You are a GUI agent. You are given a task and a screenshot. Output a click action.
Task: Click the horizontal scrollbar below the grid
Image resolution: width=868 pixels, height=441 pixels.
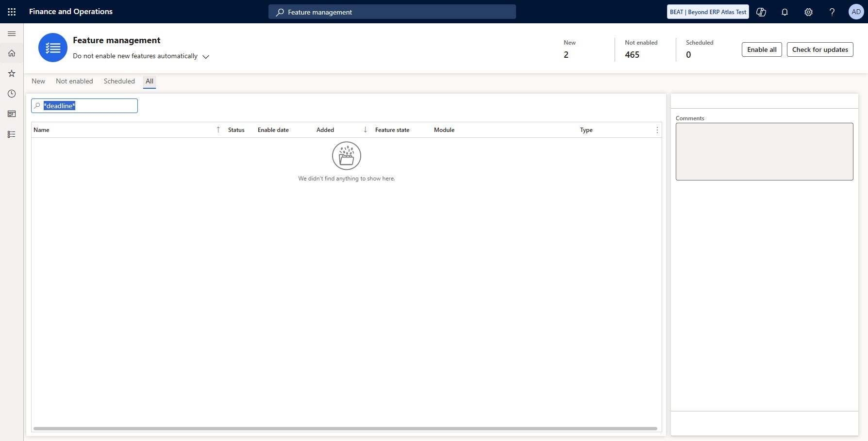point(345,429)
